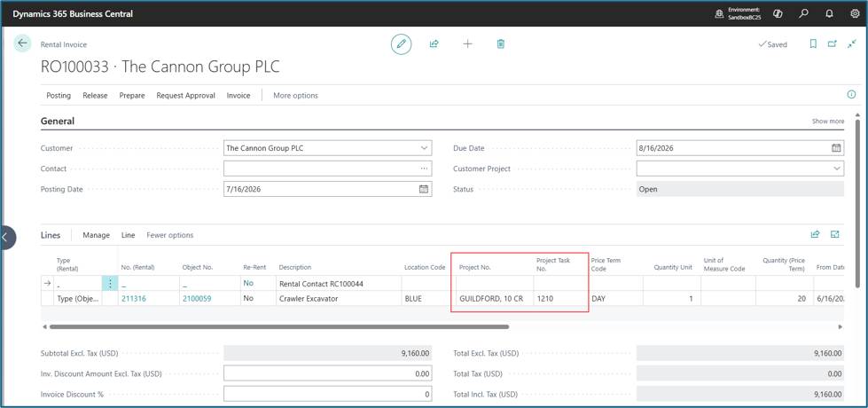Click Dynamics 365 Business Central title
Image resolution: width=868 pixels, height=408 pixels.
click(73, 14)
